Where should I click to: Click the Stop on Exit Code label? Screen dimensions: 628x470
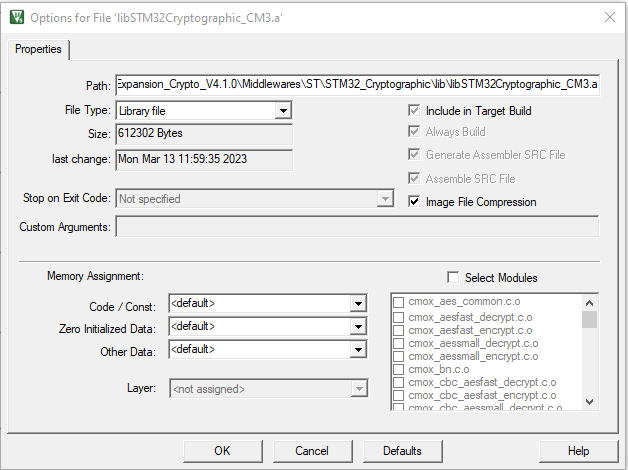coord(66,198)
